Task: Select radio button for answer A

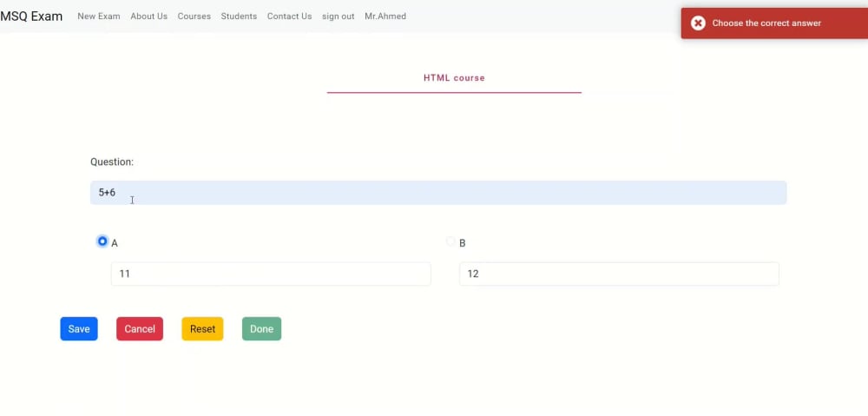Action: pos(102,241)
